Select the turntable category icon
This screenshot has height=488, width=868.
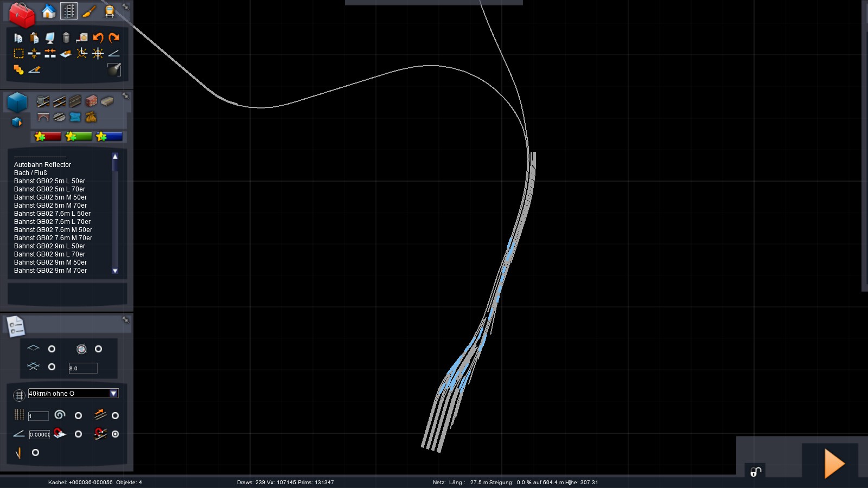[x=59, y=117]
